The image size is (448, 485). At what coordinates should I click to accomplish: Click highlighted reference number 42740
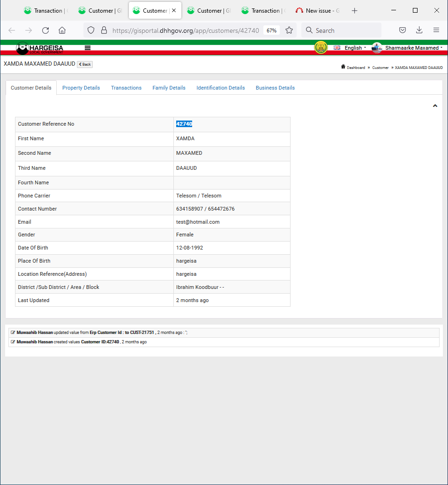[184, 124]
